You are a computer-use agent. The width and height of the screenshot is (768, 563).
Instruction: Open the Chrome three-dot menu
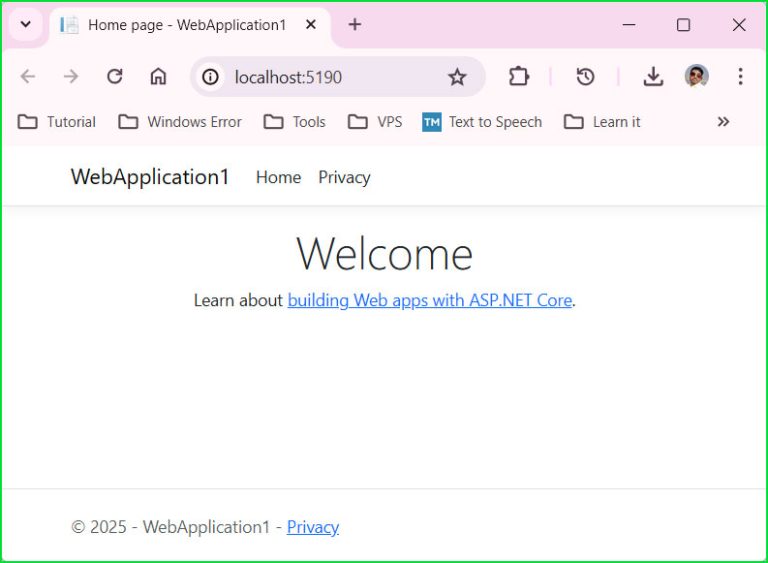point(740,76)
